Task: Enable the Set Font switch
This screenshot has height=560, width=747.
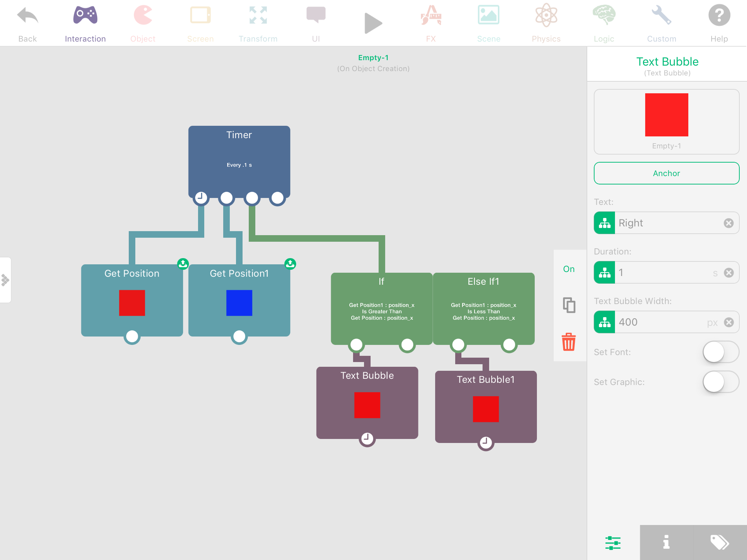Action: [720, 352]
